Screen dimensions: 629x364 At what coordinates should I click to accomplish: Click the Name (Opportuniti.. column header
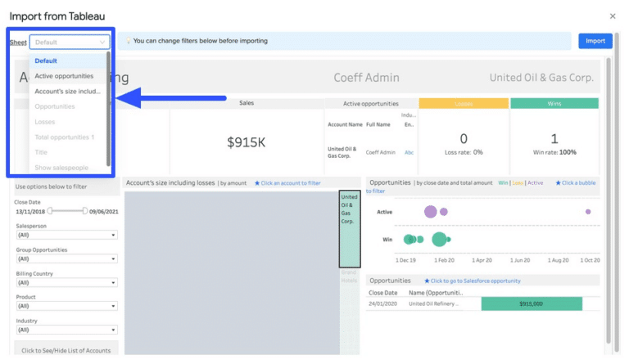pyautogui.click(x=436, y=293)
